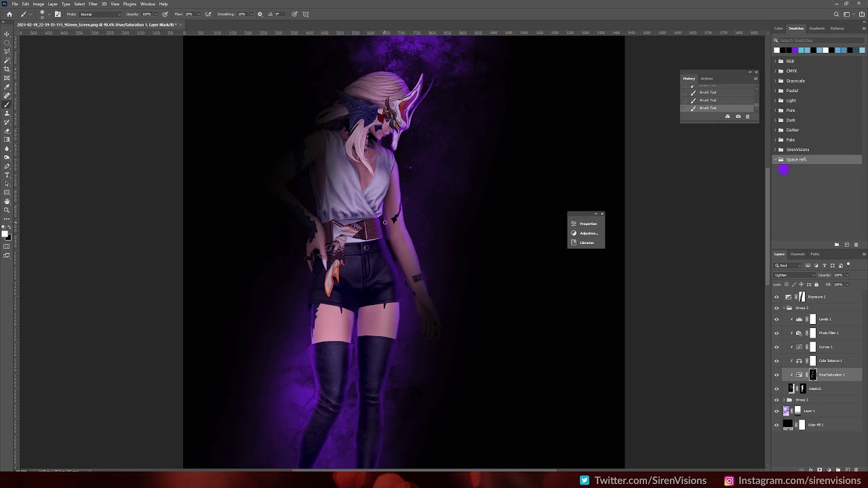The width and height of the screenshot is (868, 488).
Task: Click the foreground color swatch
Action: click(x=5, y=235)
